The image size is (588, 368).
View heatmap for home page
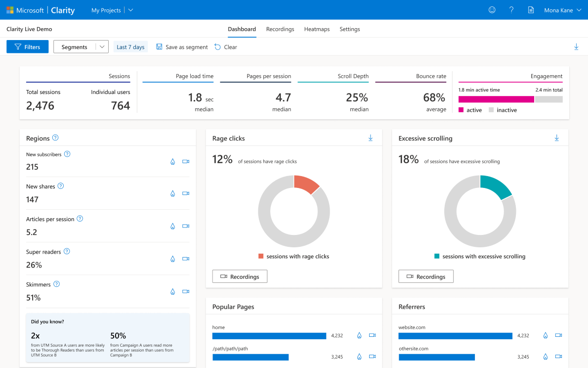359,335
